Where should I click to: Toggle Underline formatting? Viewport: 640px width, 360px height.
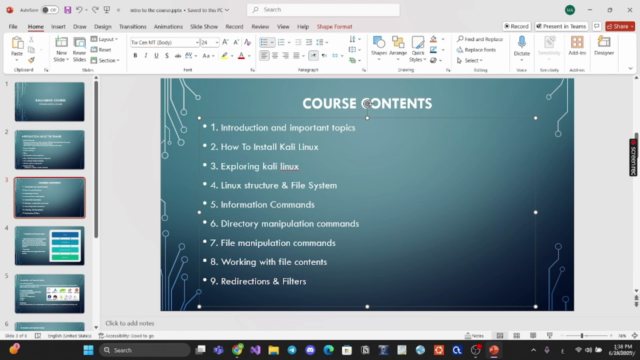pyautogui.click(x=156, y=56)
